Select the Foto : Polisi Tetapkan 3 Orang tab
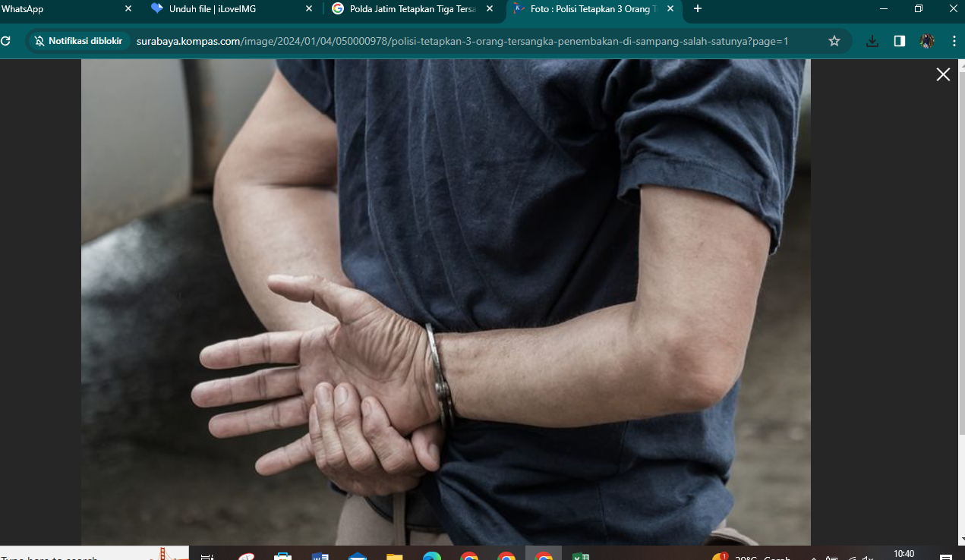 tap(594, 9)
